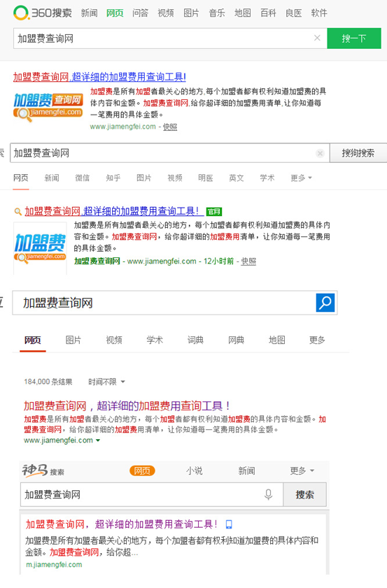Image resolution: width=387 pixels, height=588 pixels.
Task: Open 图片 tab in Bing navigation
Action: [x=73, y=340]
